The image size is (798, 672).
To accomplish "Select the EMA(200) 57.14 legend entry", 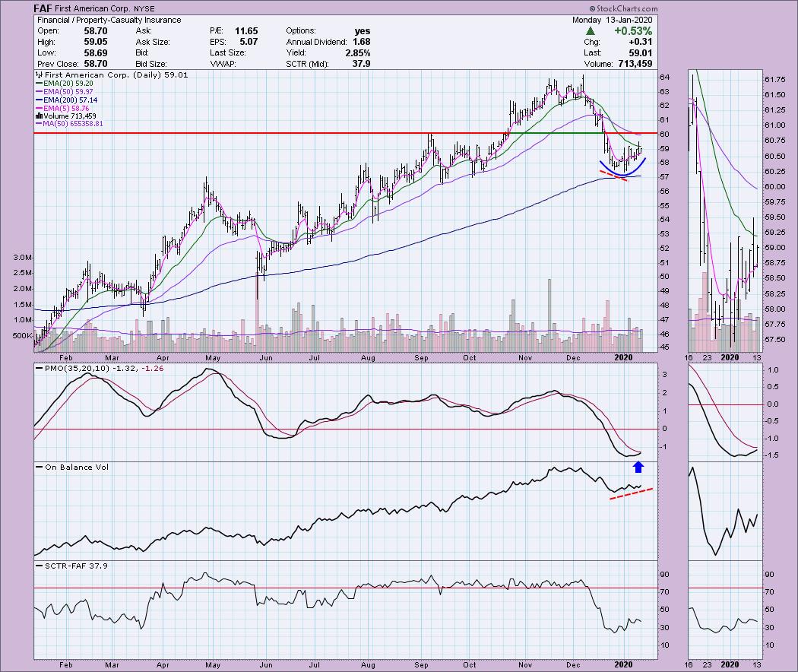I will click(x=67, y=100).
